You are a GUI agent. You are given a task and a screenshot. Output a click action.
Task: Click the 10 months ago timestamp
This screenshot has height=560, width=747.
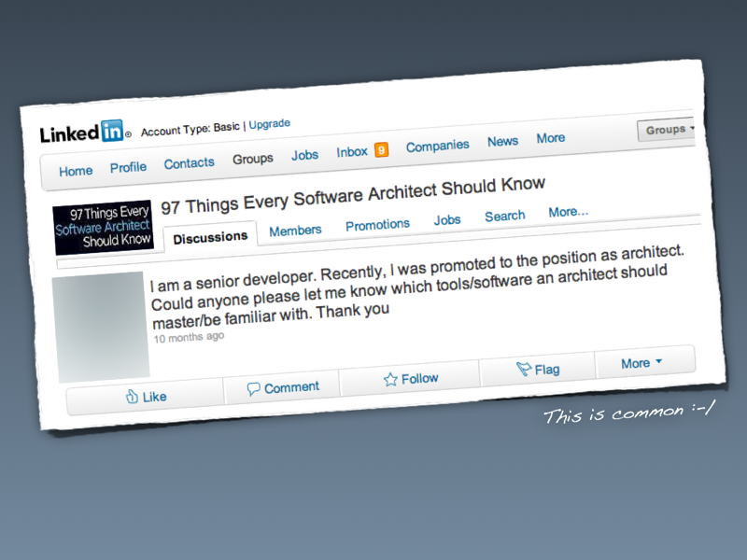pyautogui.click(x=189, y=337)
